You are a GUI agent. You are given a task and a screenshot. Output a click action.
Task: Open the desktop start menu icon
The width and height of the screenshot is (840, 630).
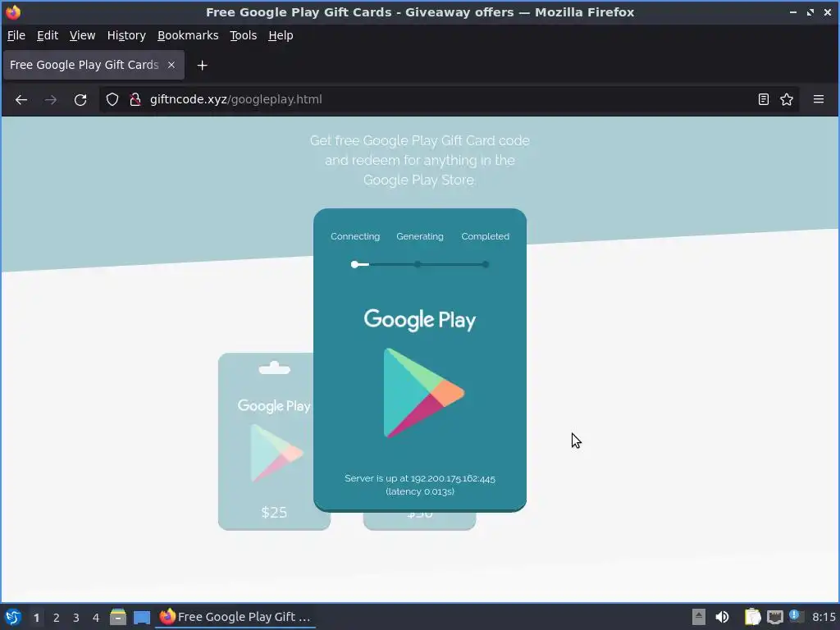[x=13, y=617]
